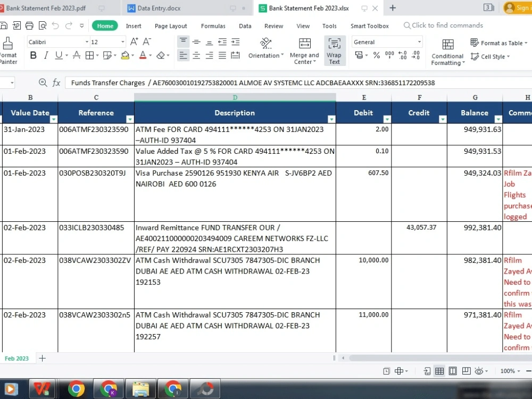Open the Review tab

click(274, 26)
